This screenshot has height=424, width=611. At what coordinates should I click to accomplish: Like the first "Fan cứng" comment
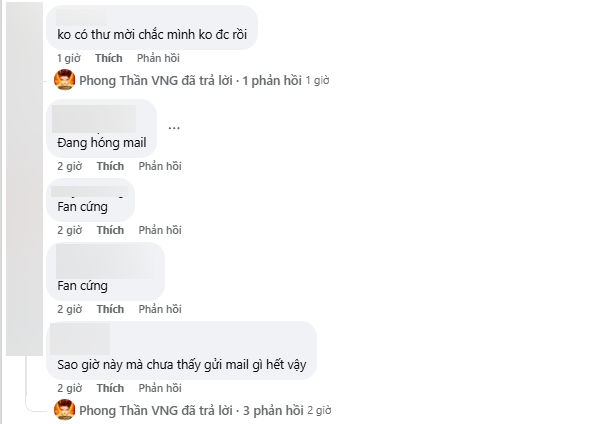110,230
